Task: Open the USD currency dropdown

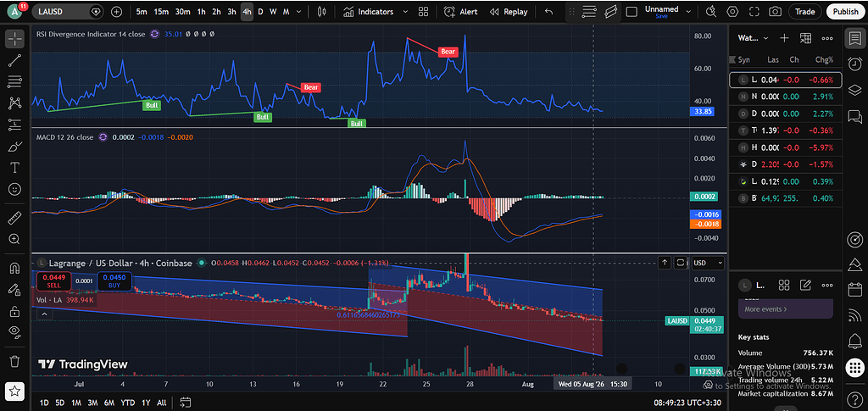Action: (709, 263)
